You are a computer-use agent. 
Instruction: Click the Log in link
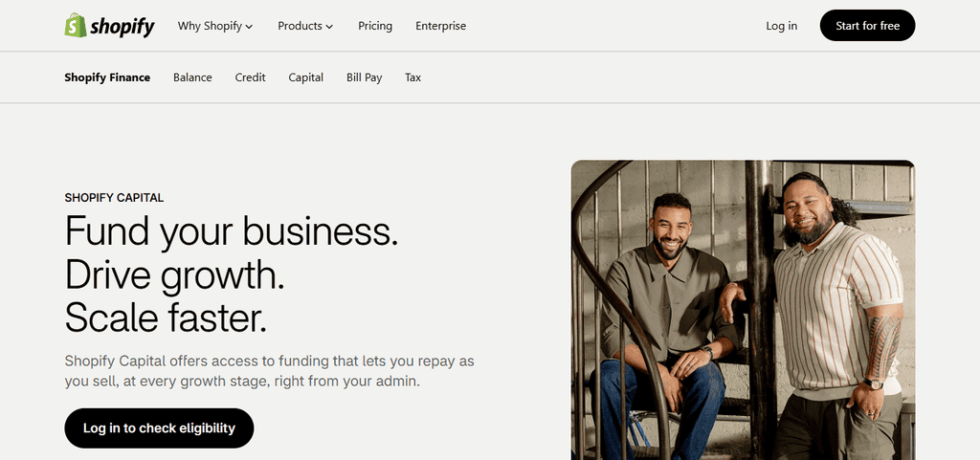(781, 26)
